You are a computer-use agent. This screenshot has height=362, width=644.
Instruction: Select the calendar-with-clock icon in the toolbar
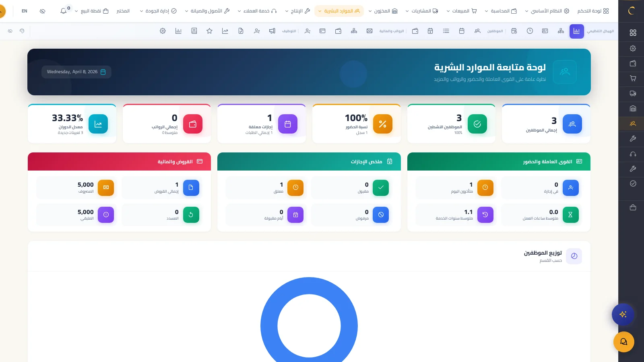click(x=514, y=31)
